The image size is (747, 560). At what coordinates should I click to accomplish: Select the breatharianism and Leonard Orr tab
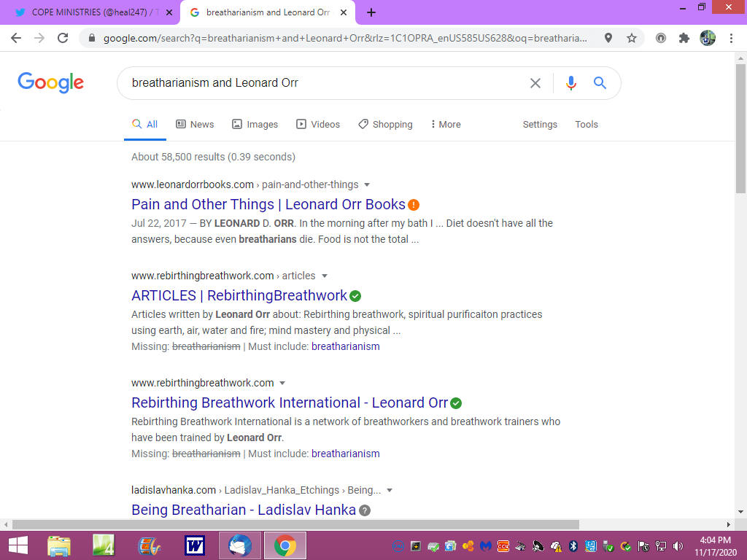[x=268, y=13]
